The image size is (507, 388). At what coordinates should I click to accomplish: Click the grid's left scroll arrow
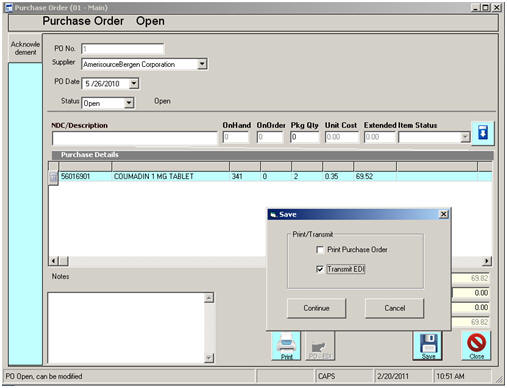53,261
